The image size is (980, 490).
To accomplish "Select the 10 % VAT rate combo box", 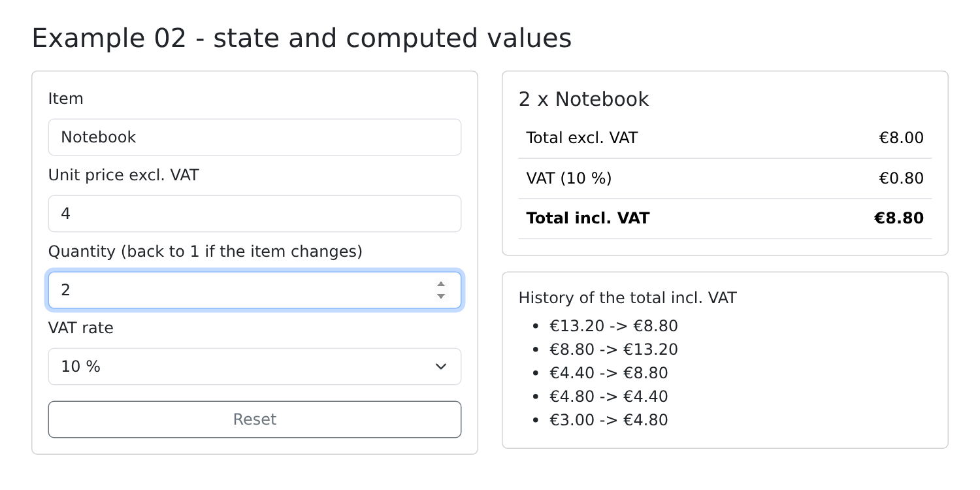I will [x=255, y=367].
